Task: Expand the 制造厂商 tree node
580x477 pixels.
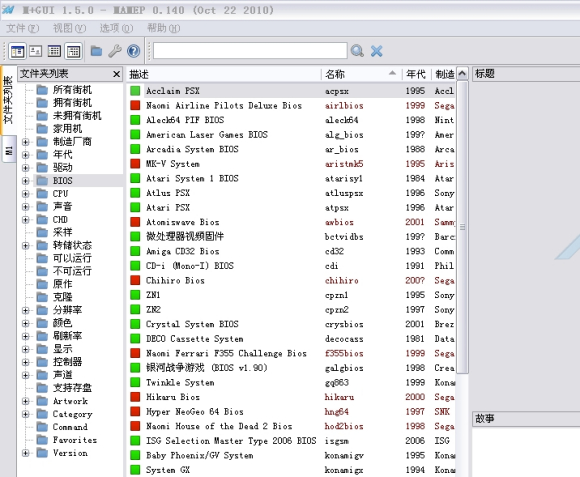Action: point(26,142)
